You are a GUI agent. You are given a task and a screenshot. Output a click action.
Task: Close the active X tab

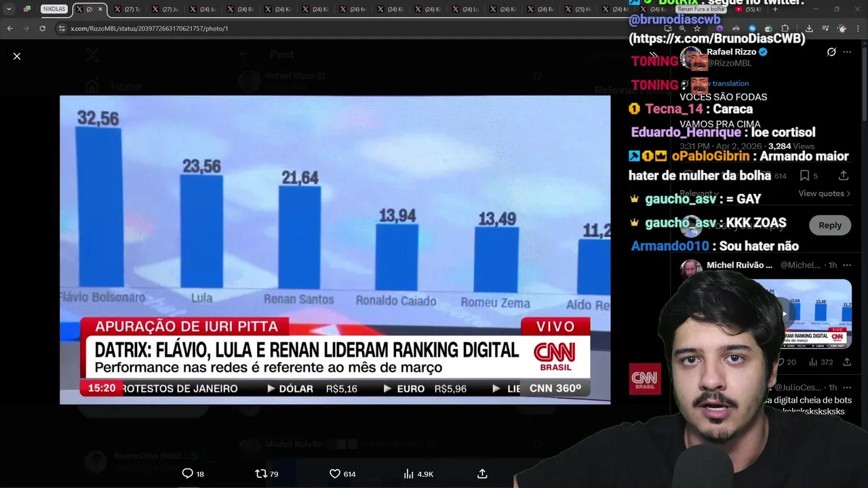100,9
